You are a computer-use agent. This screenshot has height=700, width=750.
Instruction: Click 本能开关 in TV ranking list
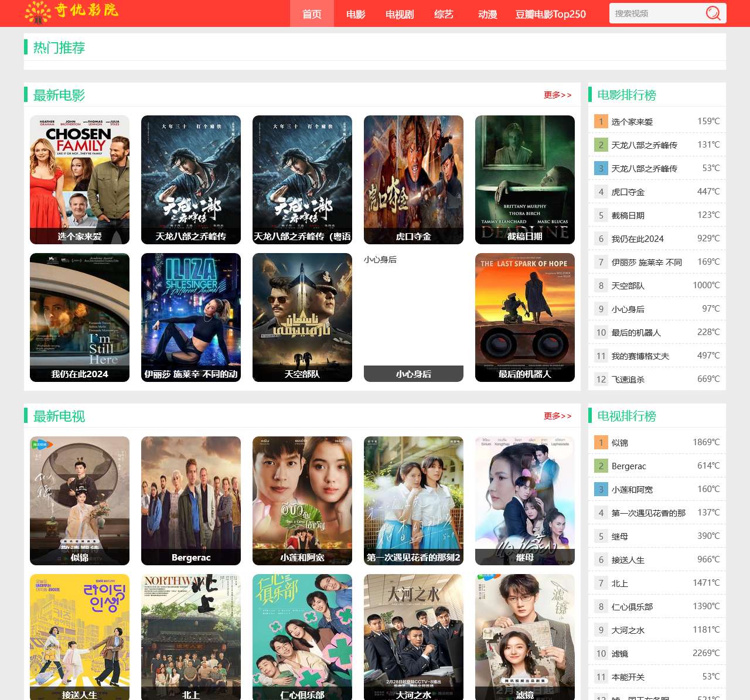point(628,677)
